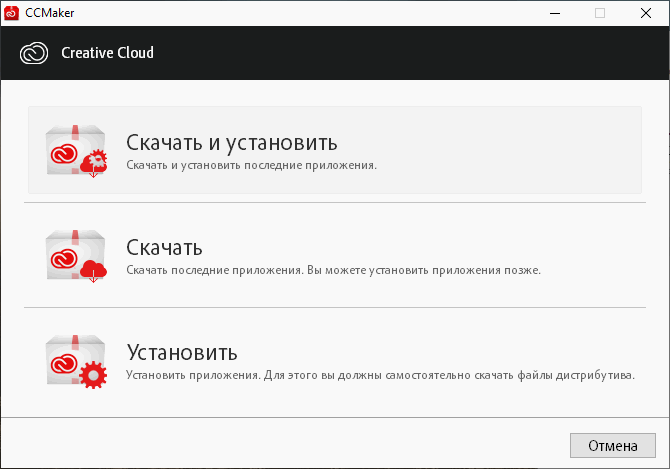Close the CCMaker window
The width and height of the screenshot is (670, 469).
(646, 13)
